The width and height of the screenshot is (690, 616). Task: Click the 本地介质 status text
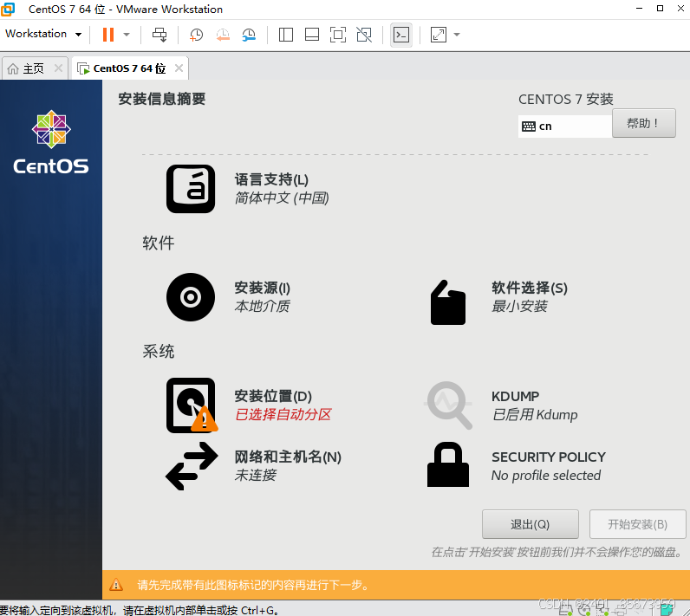click(x=263, y=307)
